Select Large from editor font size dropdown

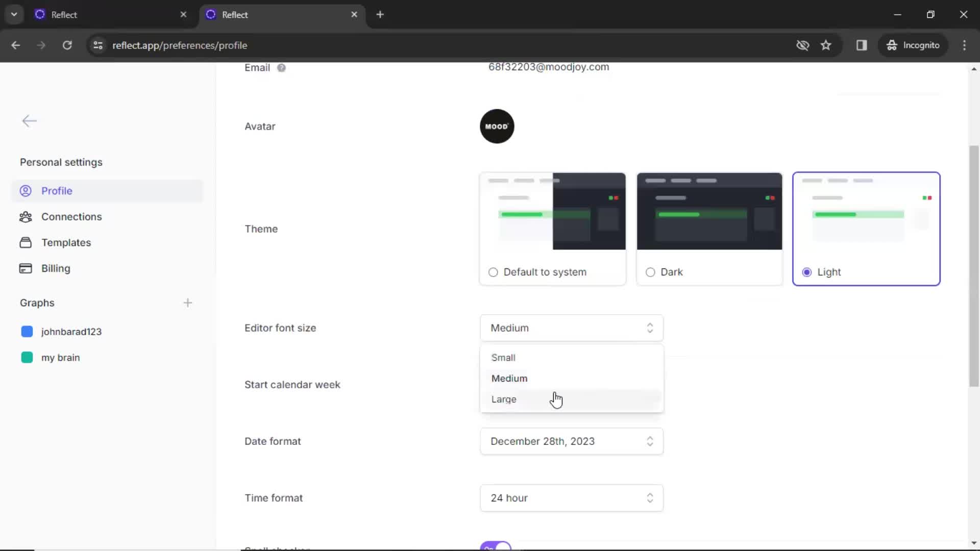[504, 399]
